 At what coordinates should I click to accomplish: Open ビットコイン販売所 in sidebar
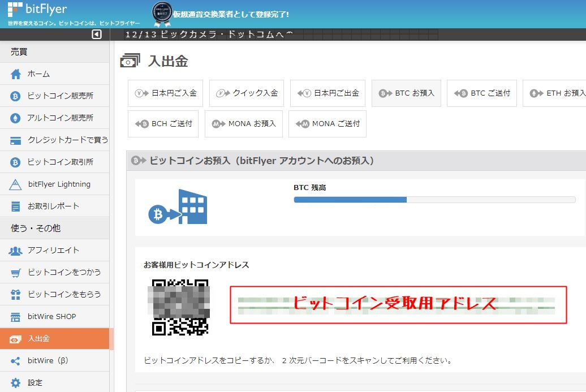click(54, 96)
